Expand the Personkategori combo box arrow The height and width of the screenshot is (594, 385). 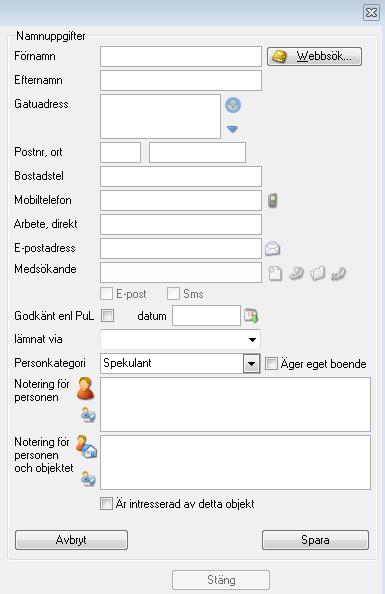(251, 364)
